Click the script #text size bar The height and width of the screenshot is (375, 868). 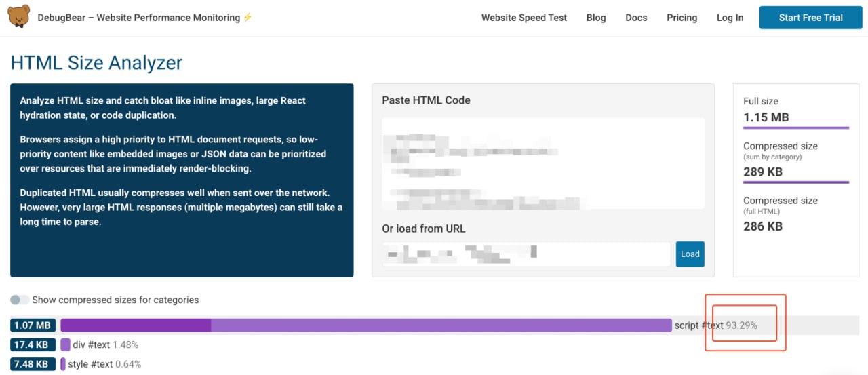coord(366,325)
